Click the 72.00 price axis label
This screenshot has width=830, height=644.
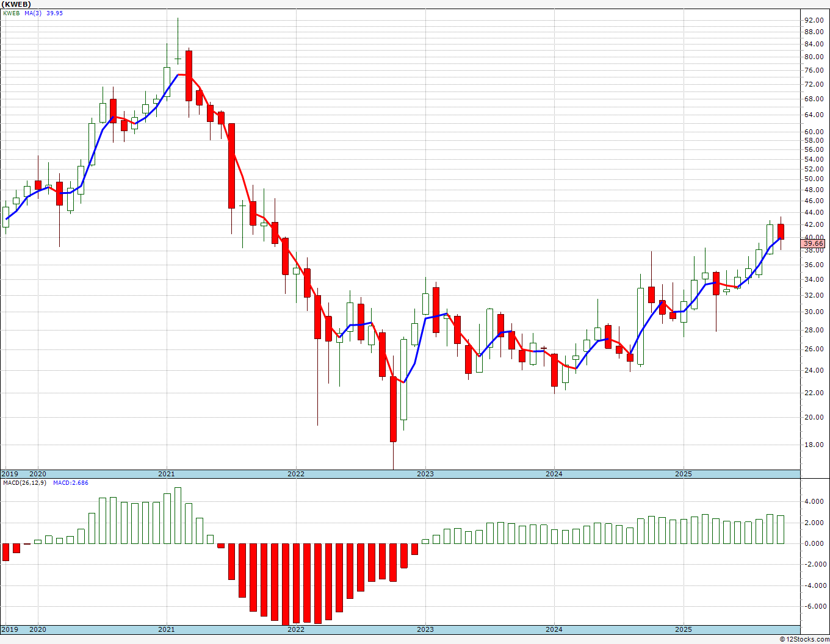pos(814,84)
